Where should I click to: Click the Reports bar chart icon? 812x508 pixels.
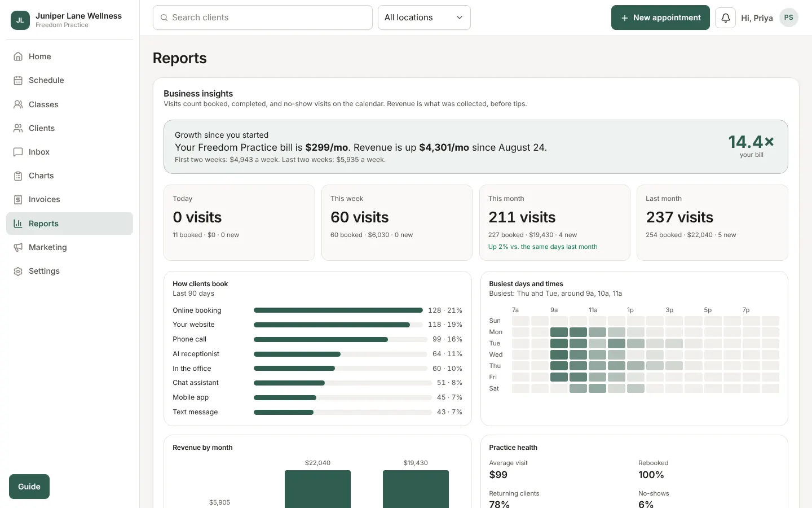click(18, 224)
